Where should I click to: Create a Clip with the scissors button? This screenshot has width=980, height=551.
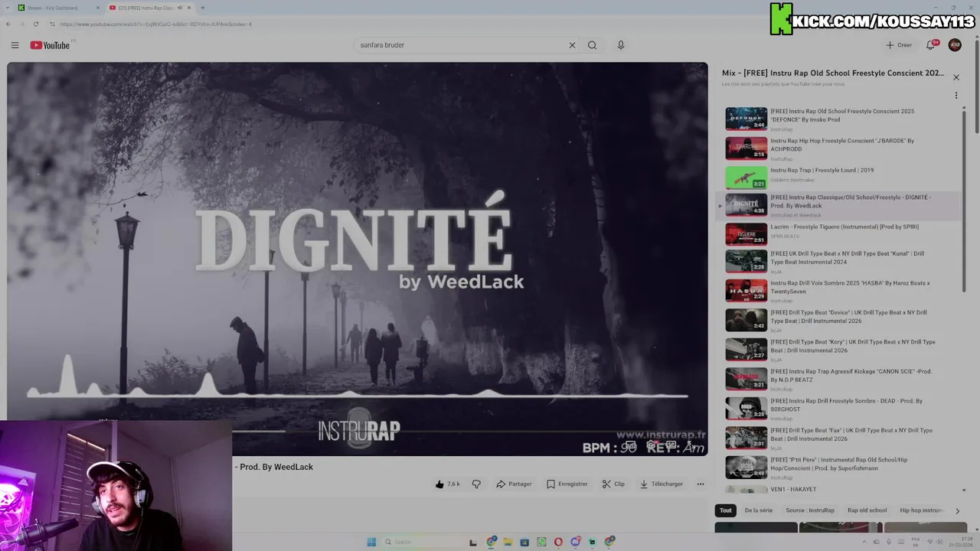click(x=613, y=484)
